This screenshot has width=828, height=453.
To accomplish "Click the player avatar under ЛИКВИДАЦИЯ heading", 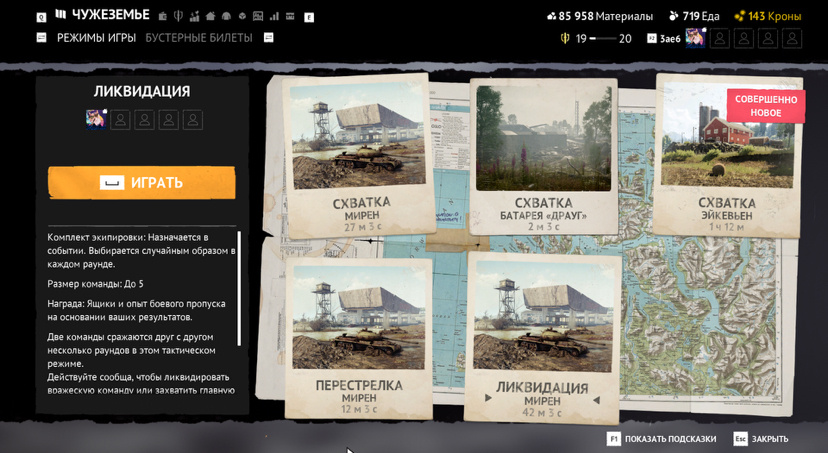I will click(x=96, y=119).
